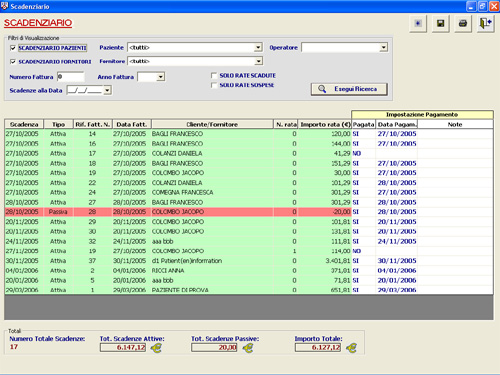Click the Importo rata column header

[x=325, y=124]
